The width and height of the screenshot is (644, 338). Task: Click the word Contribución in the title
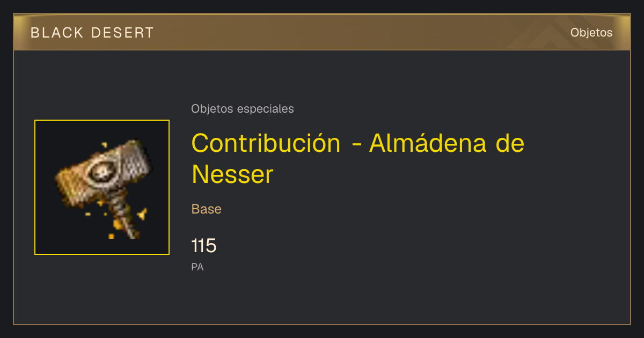click(x=266, y=143)
